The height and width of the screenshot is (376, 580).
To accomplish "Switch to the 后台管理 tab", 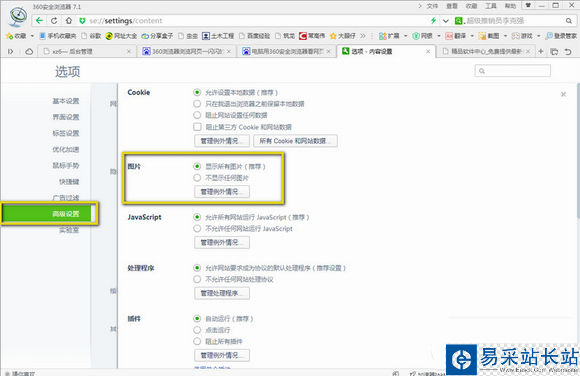I will 87,51.
